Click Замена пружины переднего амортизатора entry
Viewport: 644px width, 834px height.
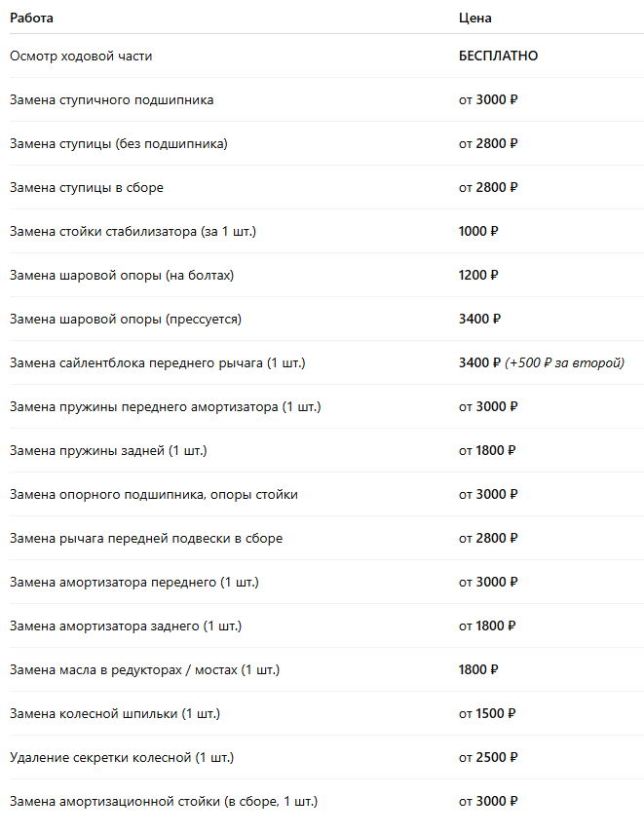point(166,407)
